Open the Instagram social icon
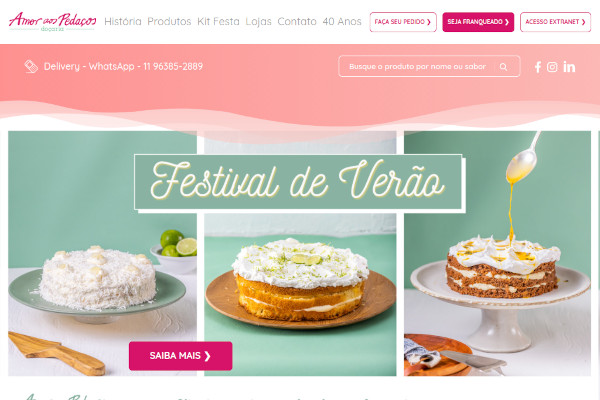This screenshot has height=400, width=600. pyautogui.click(x=552, y=67)
